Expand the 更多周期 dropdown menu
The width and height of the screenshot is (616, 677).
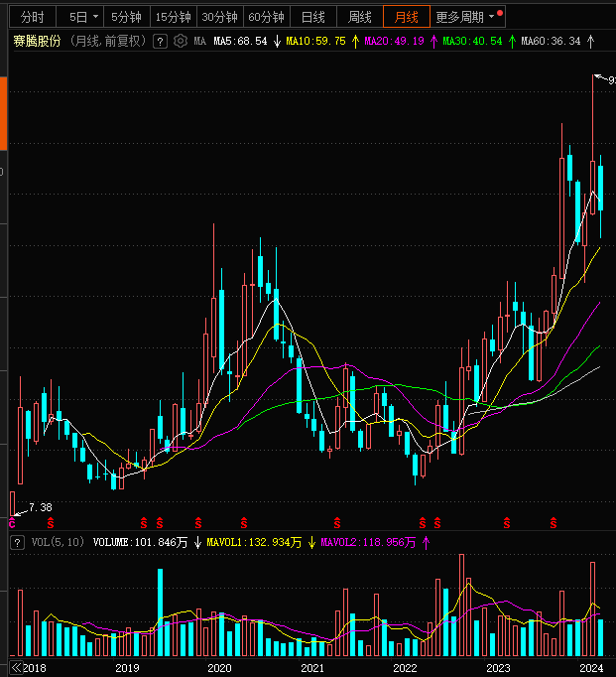468,17
